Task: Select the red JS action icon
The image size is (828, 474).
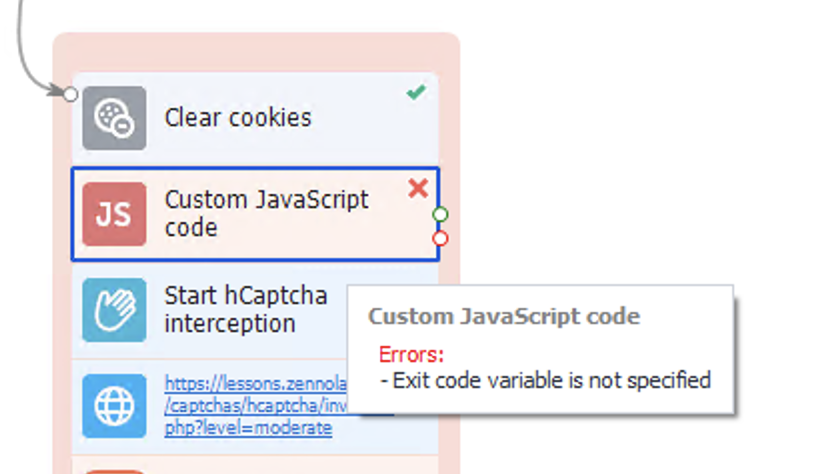Action: (114, 214)
